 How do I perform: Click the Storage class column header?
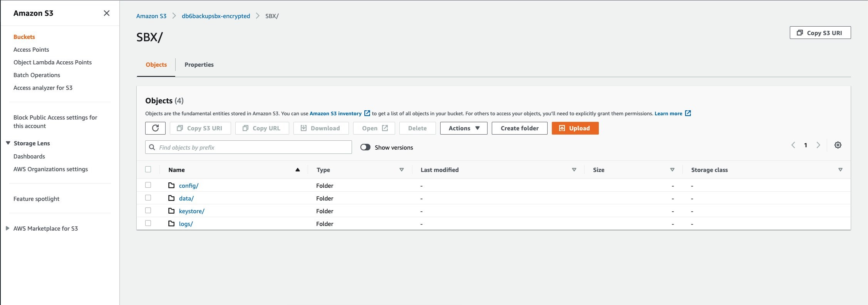click(x=709, y=170)
